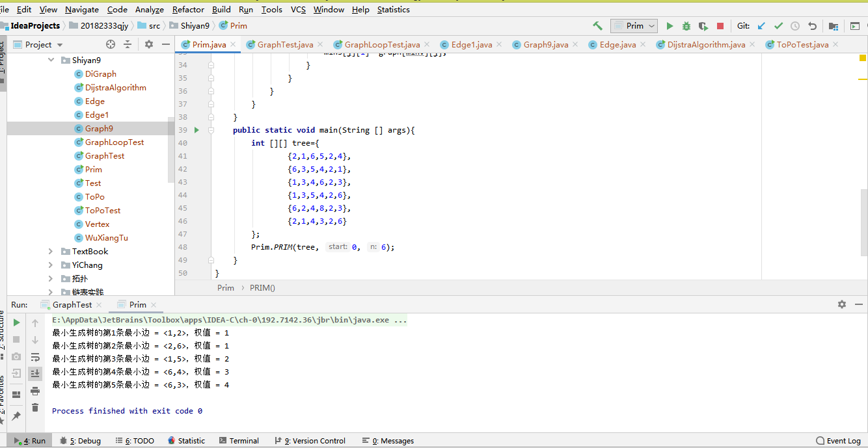The width and height of the screenshot is (868, 448).
Task: Open the Prim run configuration dropdown
Action: [x=634, y=26]
